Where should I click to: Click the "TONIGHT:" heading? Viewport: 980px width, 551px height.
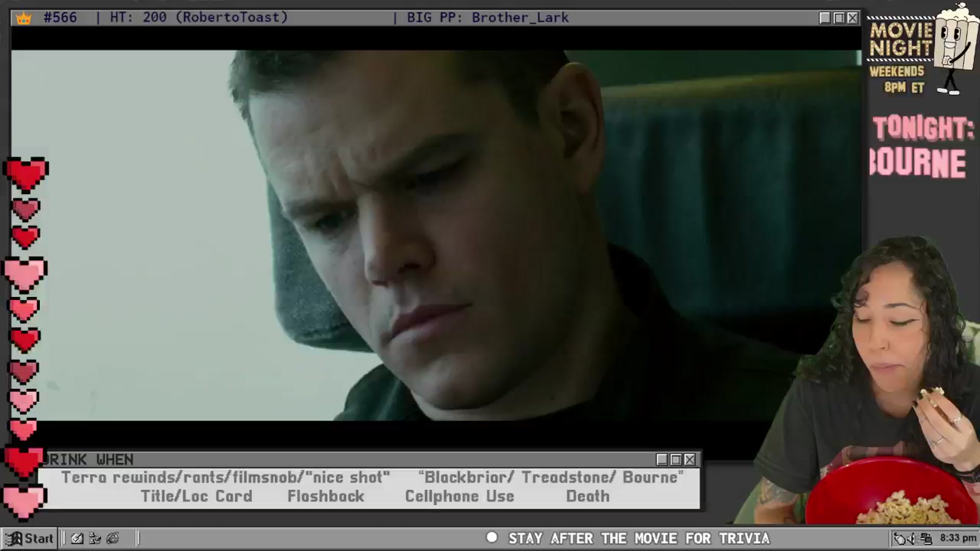tap(923, 128)
